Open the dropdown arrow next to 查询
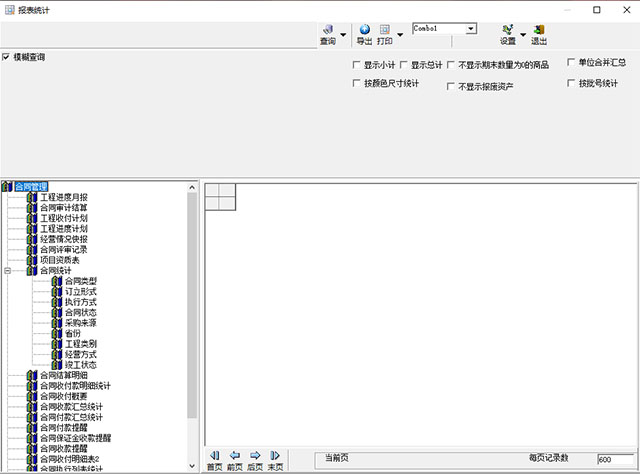 click(x=343, y=35)
